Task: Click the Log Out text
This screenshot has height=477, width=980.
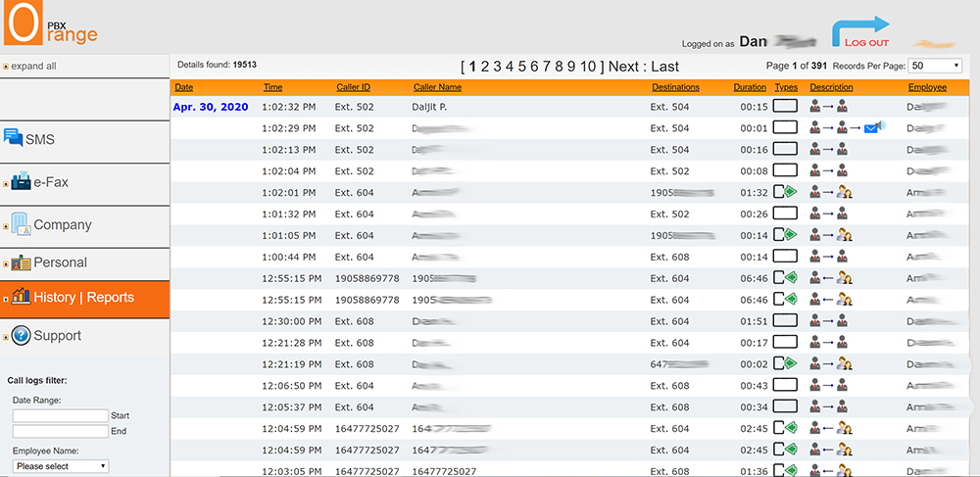Action: click(x=867, y=43)
